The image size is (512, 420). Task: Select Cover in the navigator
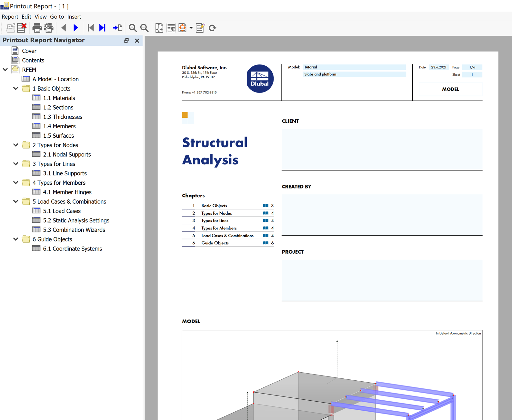point(29,51)
